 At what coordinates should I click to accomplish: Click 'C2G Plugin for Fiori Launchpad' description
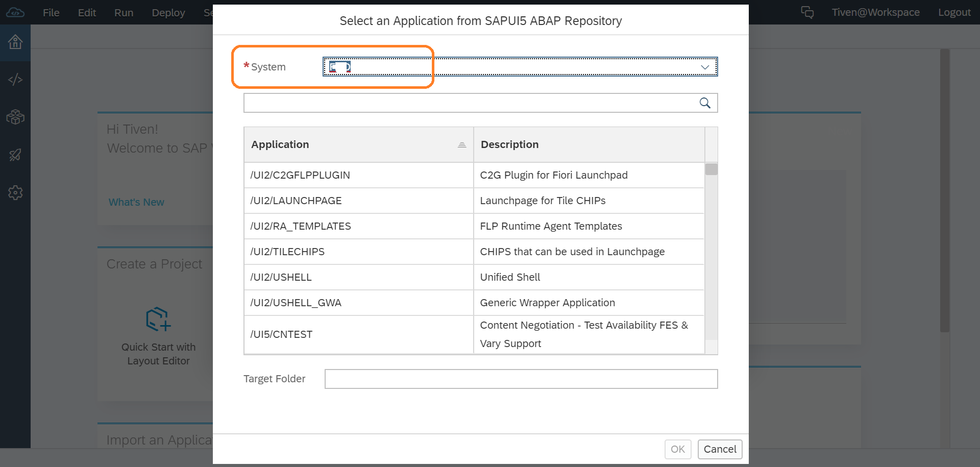(x=554, y=175)
